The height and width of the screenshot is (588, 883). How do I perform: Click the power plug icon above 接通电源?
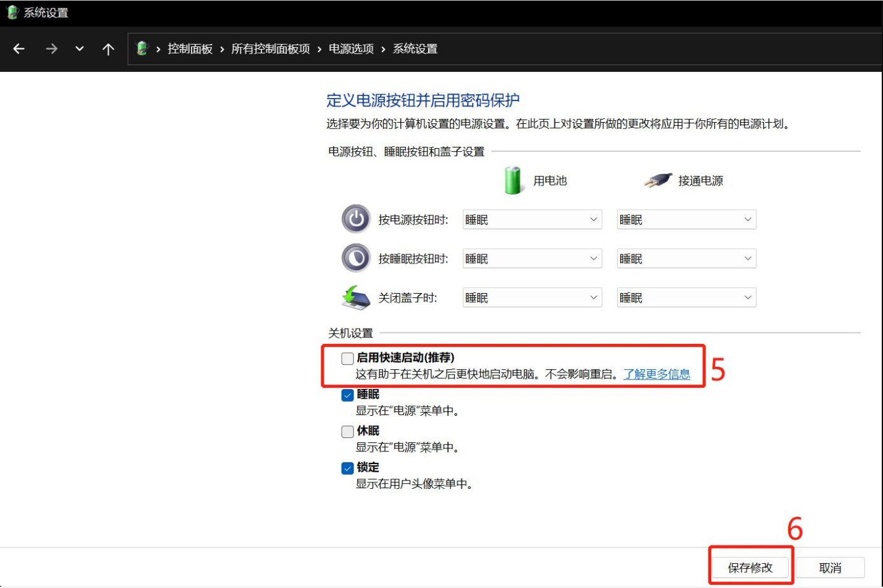657,179
